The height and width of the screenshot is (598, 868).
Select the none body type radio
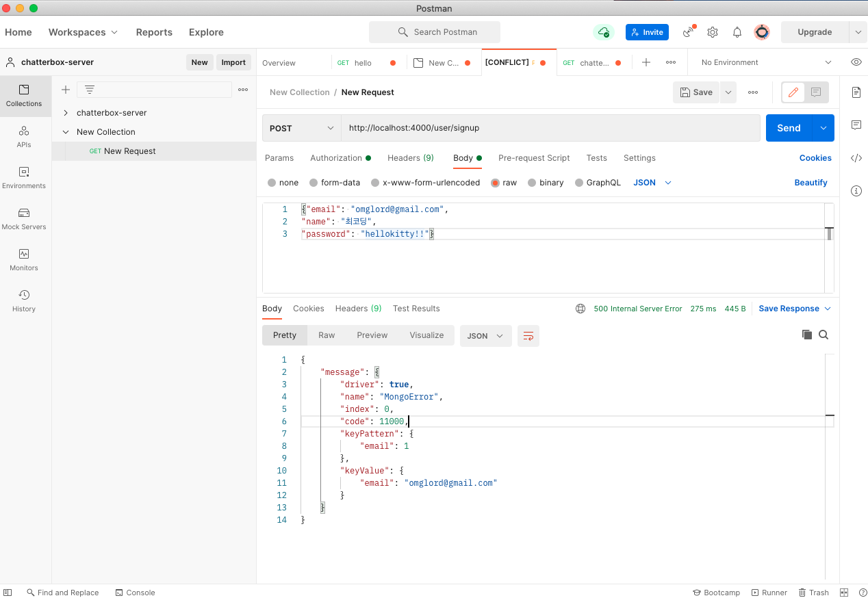point(272,183)
